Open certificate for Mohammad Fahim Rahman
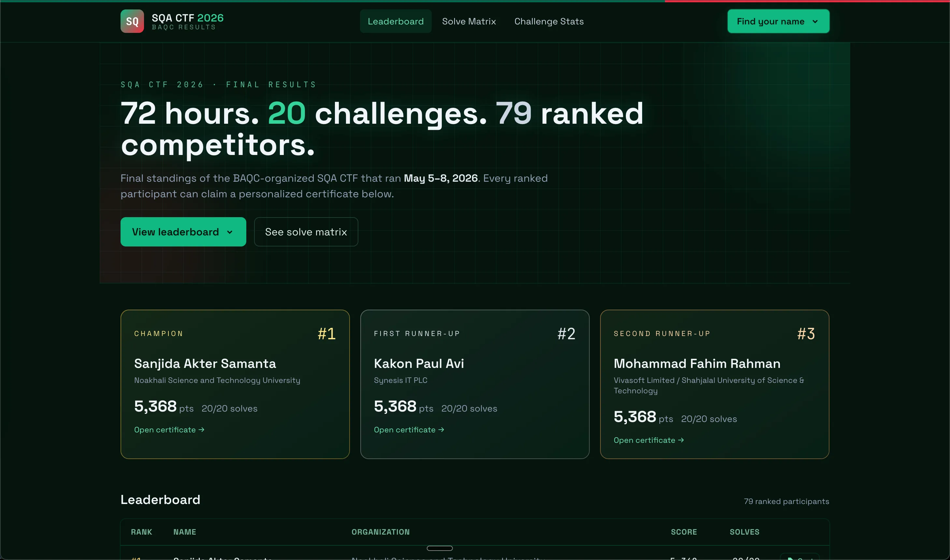950x560 pixels. [x=649, y=440]
